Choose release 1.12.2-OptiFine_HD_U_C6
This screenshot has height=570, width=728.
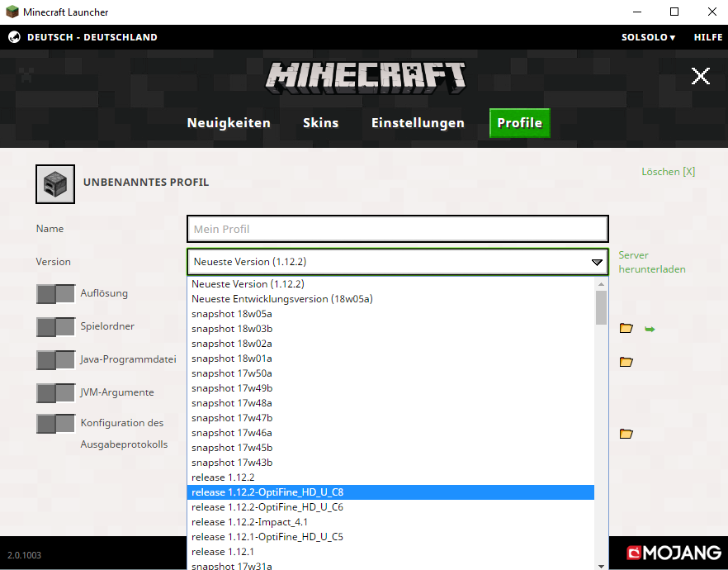point(390,507)
